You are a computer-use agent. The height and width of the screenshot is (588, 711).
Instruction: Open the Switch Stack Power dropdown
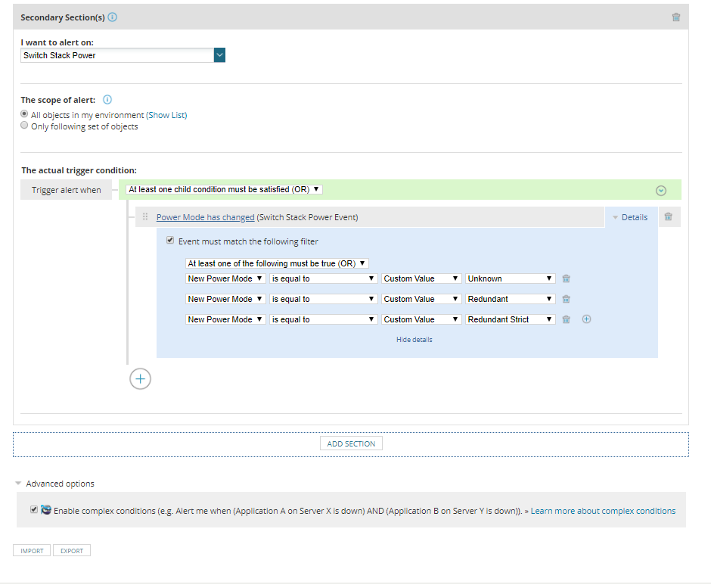click(x=123, y=55)
